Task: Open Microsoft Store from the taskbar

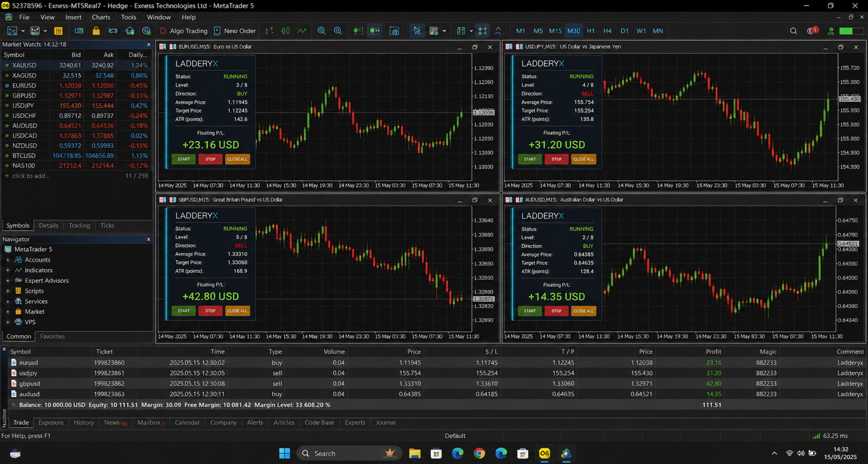Action: (436, 453)
